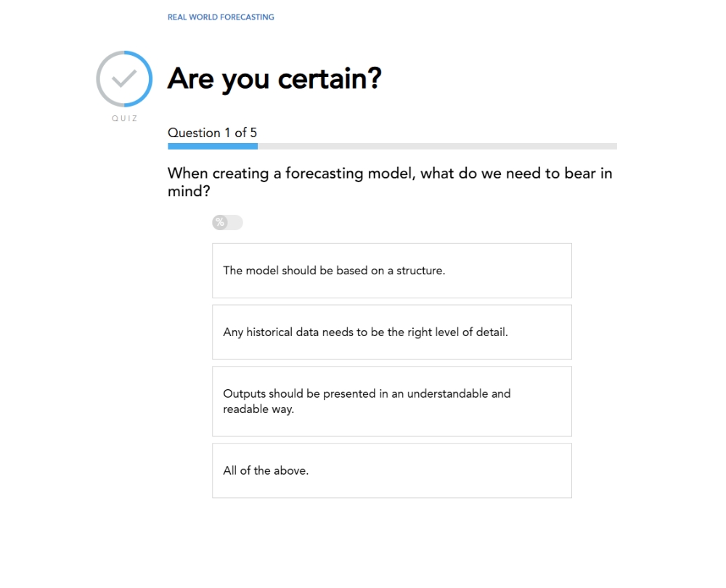Click the "Question 1 of 5" counter

(x=212, y=133)
